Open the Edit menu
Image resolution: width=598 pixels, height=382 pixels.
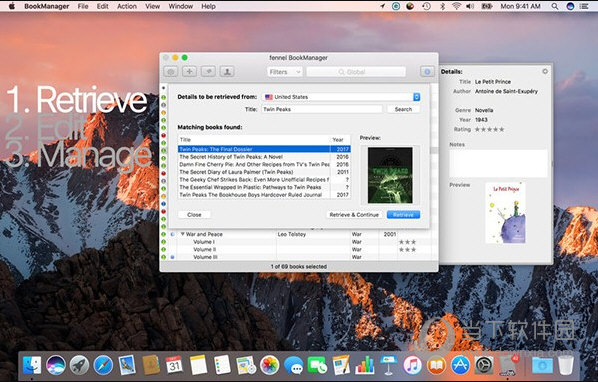[x=103, y=6]
